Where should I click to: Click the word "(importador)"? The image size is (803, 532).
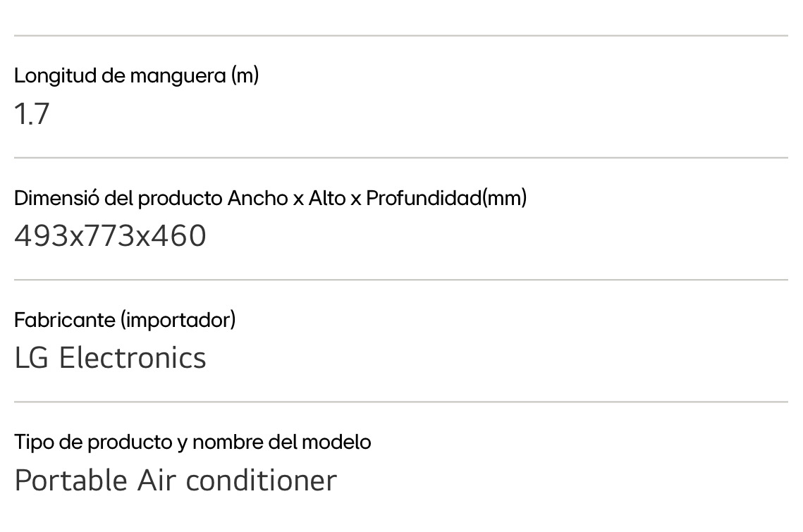pyautogui.click(x=178, y=320)
